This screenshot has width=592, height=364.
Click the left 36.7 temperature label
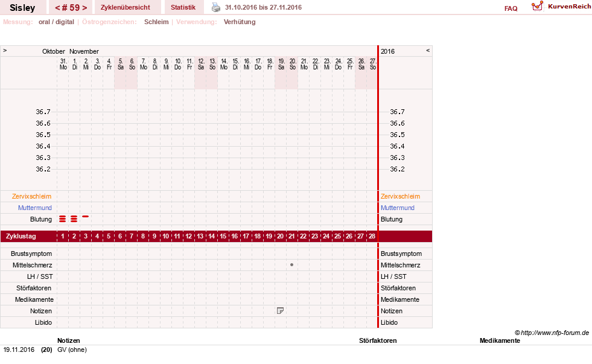click(43, 112)
